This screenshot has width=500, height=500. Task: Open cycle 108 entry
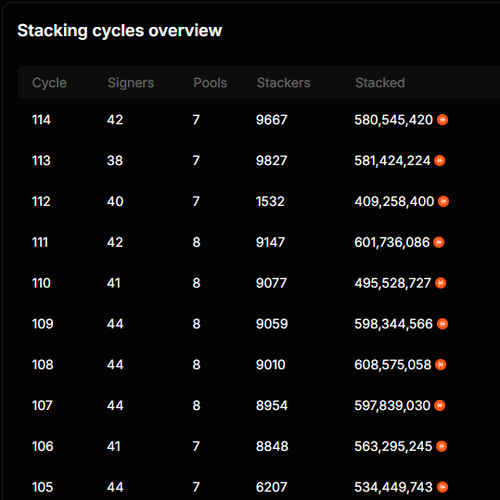(x=259, y=365)
